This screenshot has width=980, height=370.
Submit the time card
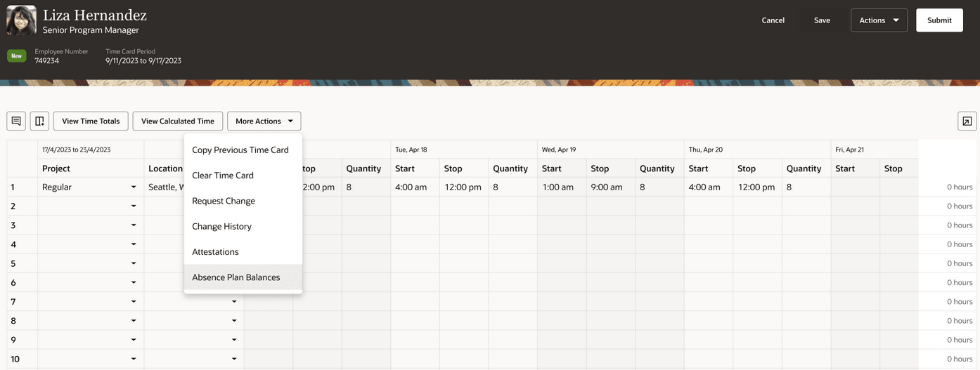coord(939,20)
